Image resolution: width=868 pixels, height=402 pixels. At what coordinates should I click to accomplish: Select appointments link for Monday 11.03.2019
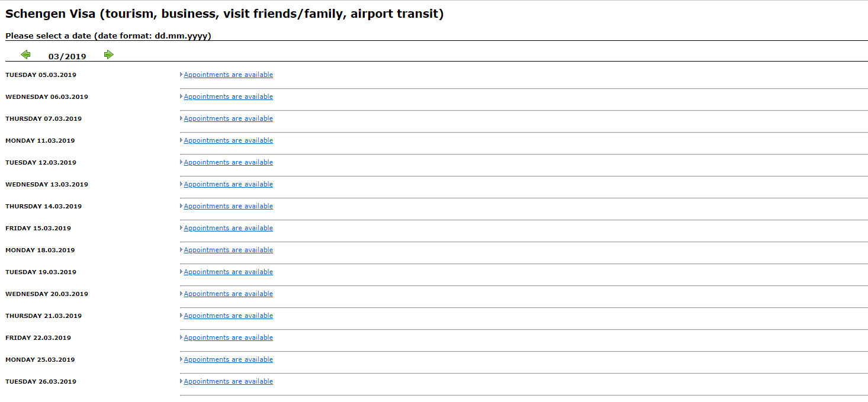229,140
